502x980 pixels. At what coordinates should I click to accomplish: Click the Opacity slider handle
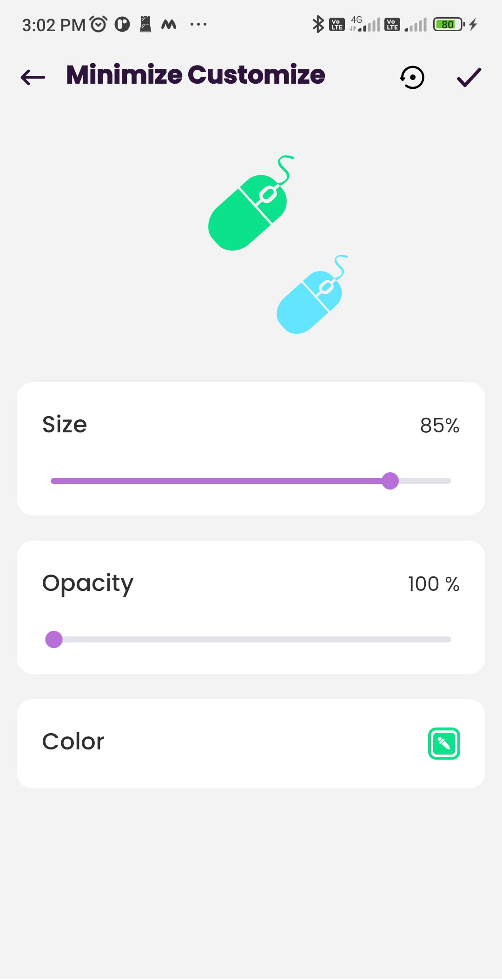point(54,639)
